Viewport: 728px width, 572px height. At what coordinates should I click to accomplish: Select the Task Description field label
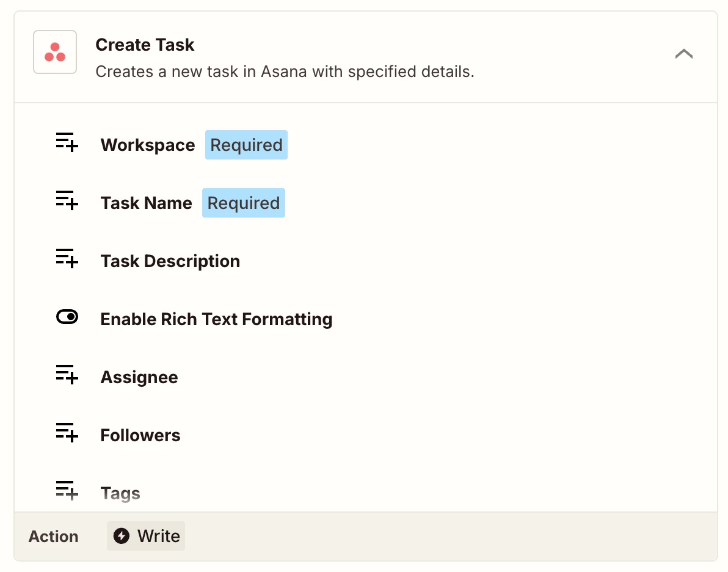170,262
